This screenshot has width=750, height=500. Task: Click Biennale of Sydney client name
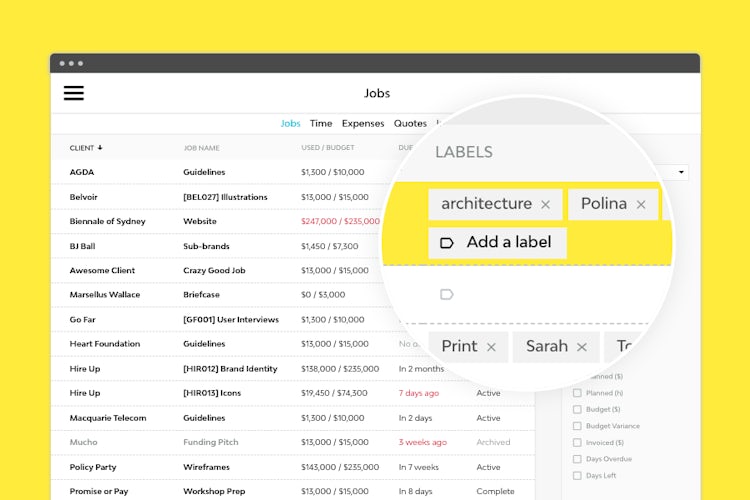tap(108, 222)
